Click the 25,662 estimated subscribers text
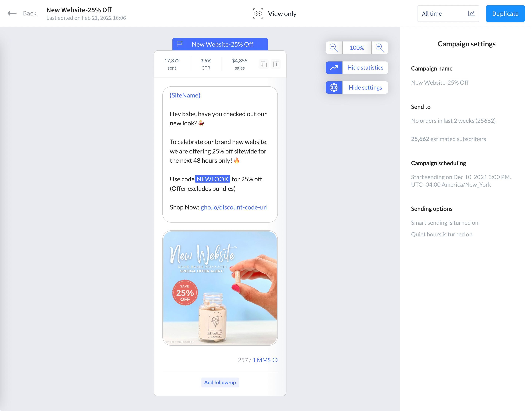 click(448, 139)
